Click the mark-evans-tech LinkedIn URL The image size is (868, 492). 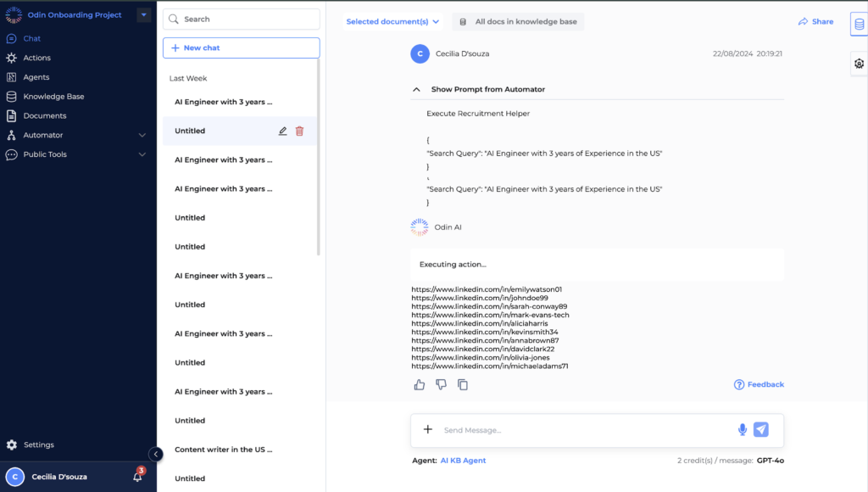pyautogui.click(x=490, y=315)
